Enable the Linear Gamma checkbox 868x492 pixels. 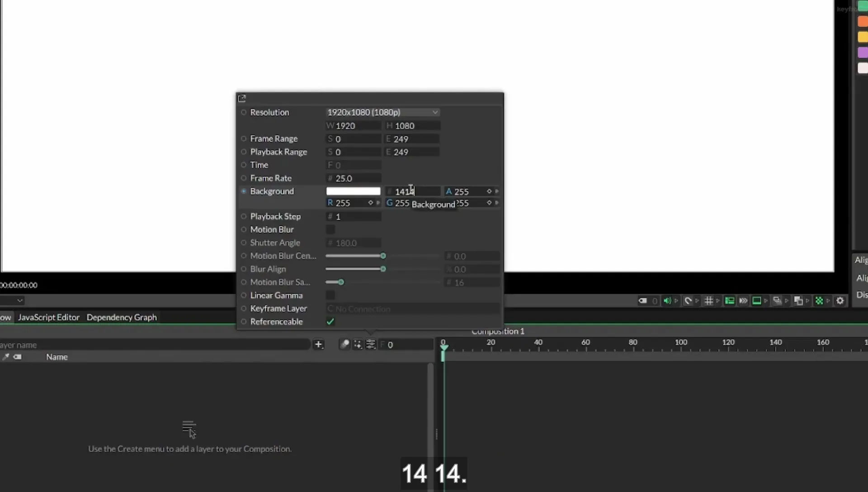coord(330,295)
